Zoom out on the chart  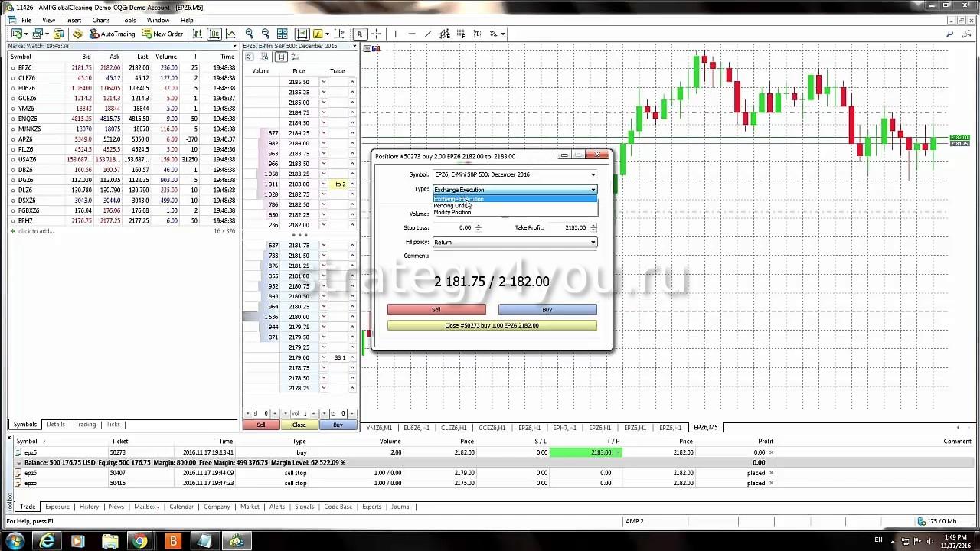tap(266, 34)
